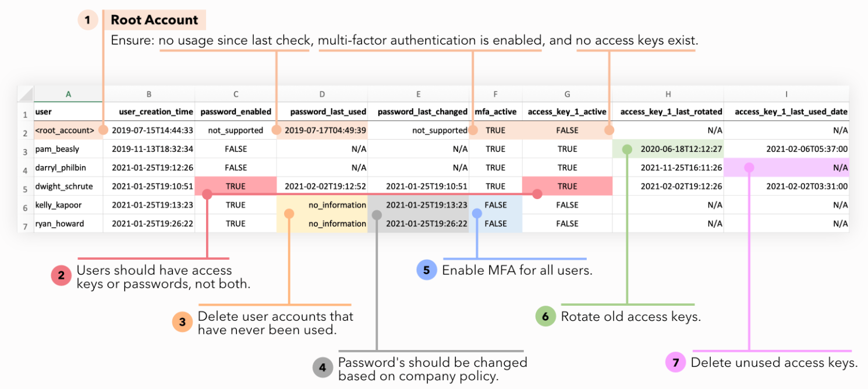
Task: Select row 5 header number
Action: point(26,186)
